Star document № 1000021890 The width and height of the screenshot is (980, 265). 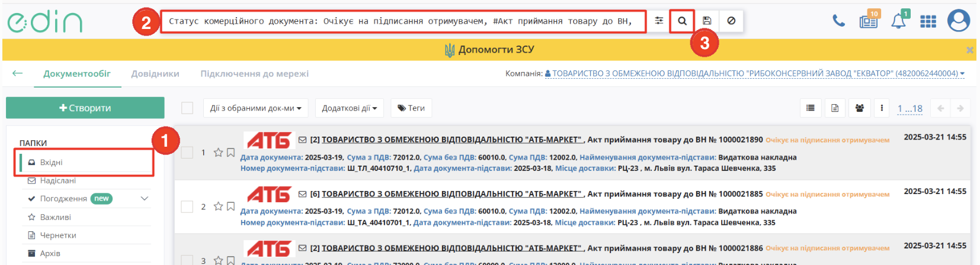pyautogui.click(x=218, y=153)
